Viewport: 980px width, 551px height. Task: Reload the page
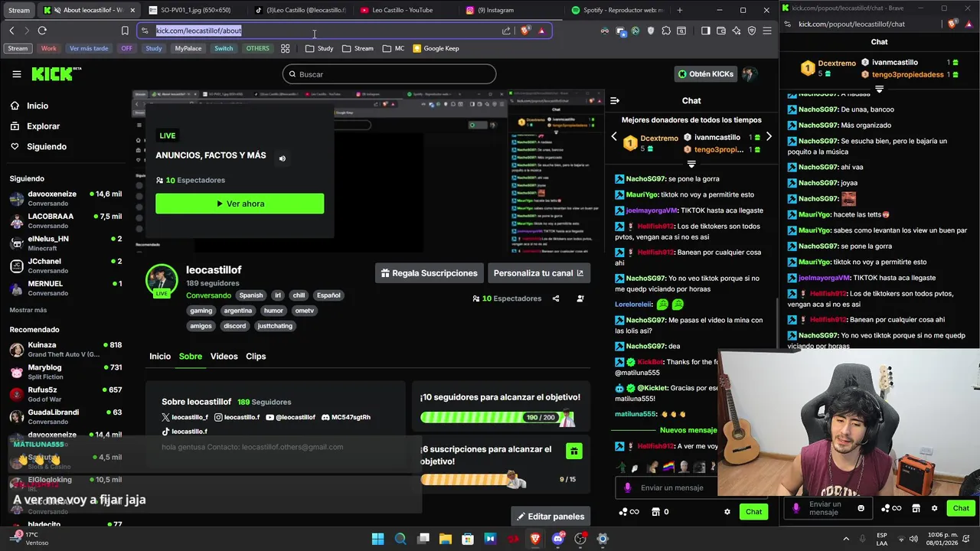(x=42, y=31)
